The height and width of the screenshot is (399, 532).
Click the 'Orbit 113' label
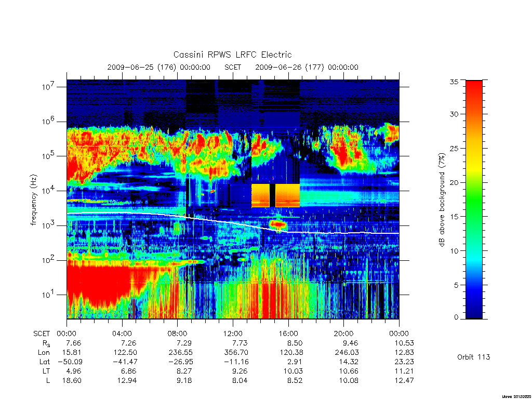(474, 357)
